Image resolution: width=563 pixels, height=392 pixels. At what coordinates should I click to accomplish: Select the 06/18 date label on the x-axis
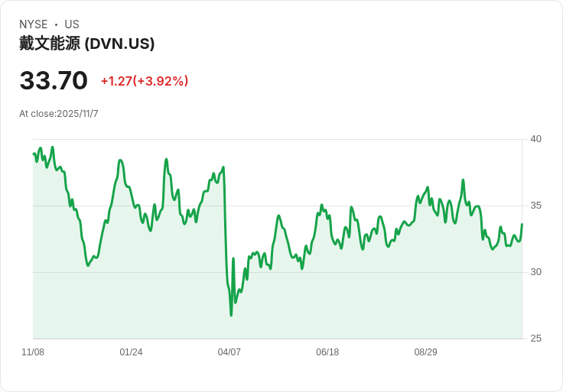[327, 352]
